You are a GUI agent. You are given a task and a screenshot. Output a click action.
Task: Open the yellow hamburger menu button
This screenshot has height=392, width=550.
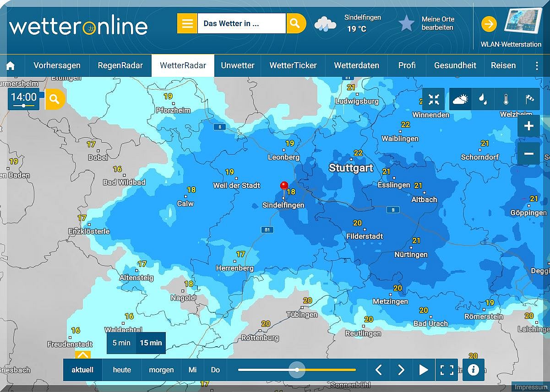click(187, 23)
